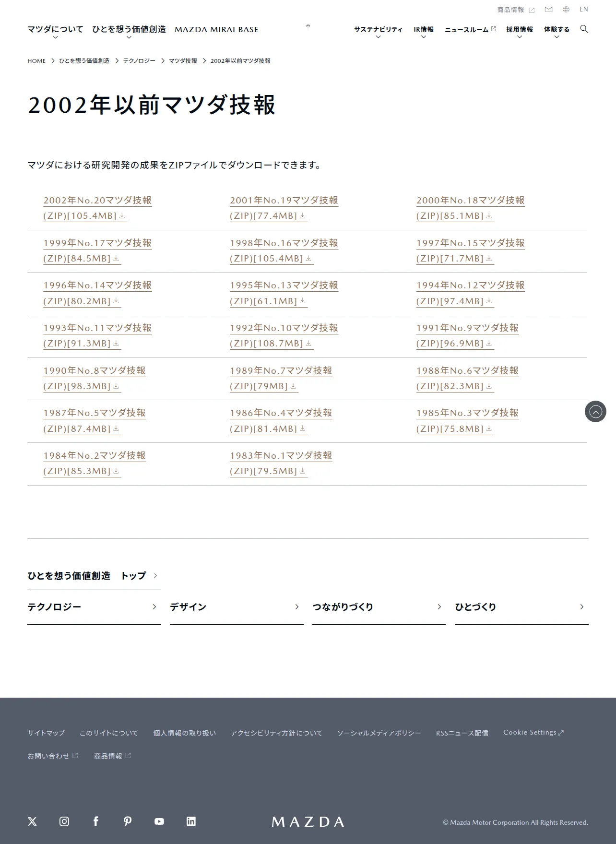Open 商品情報 in the top utility bar
The image size is (616, 844).
(x=516, y=10)
